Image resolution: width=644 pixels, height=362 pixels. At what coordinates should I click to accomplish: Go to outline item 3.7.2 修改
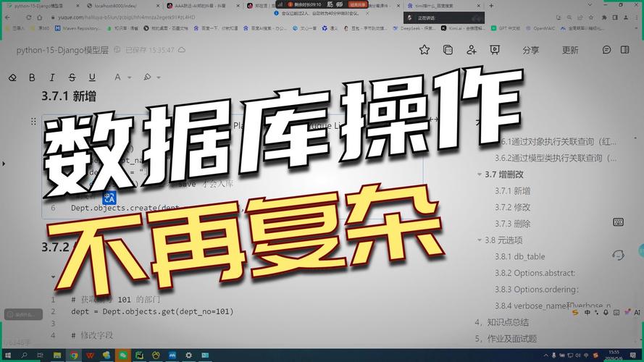(512, 207)
